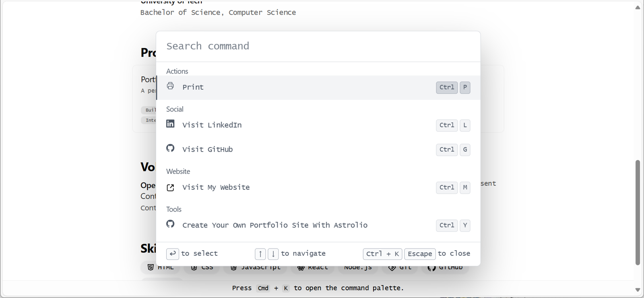Click the down arrow navigation key icon
The image size is (644, 298).
coord(273,254)
